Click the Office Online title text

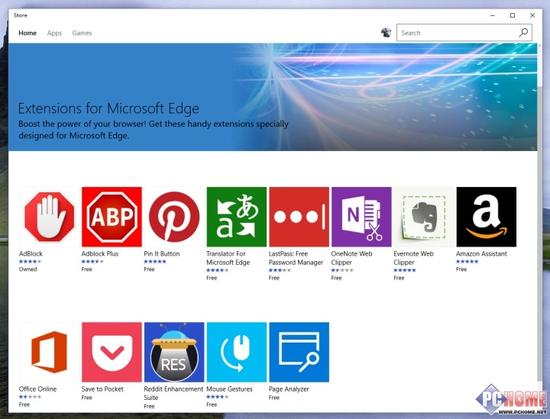[x=38, y=389]
